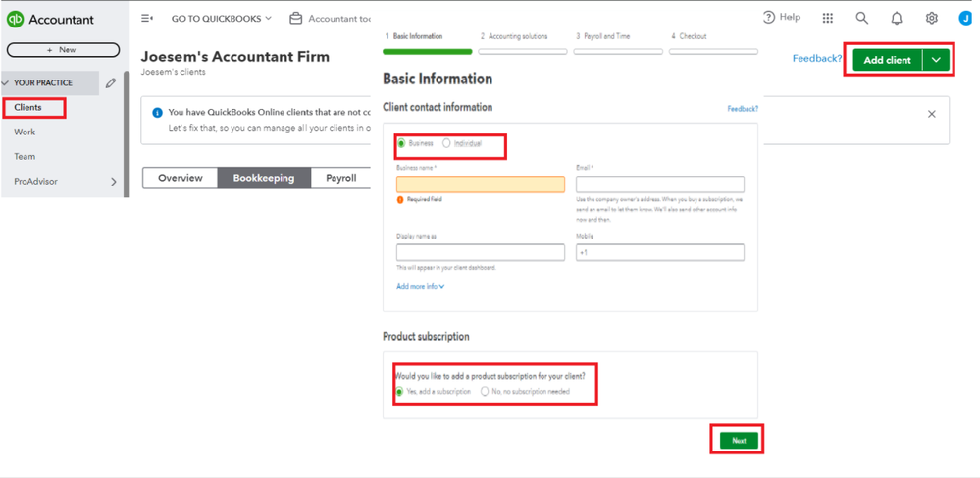Screen dimensions: 980x478
Task: Click the green Next button
Action: pyautogui.click(x=739, y=441)
